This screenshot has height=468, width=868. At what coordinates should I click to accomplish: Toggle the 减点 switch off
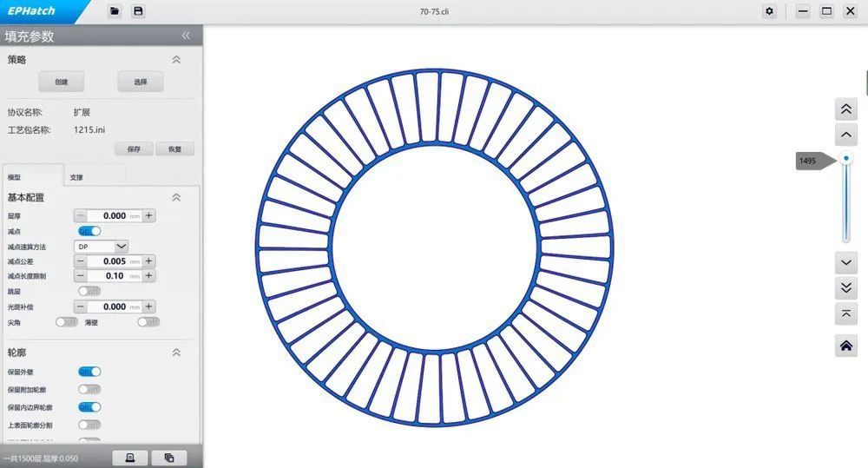coord(89,231)
